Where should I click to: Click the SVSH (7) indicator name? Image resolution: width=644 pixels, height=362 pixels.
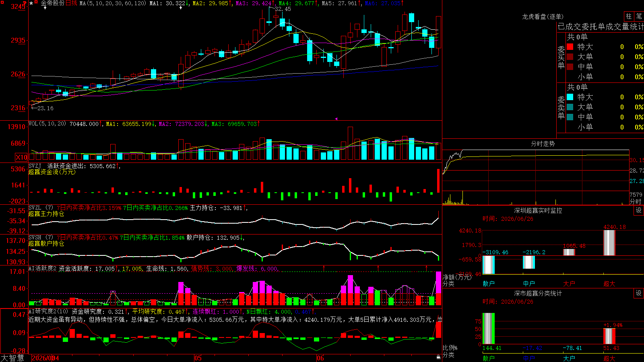pyautogui.click(x=41, y=238)
